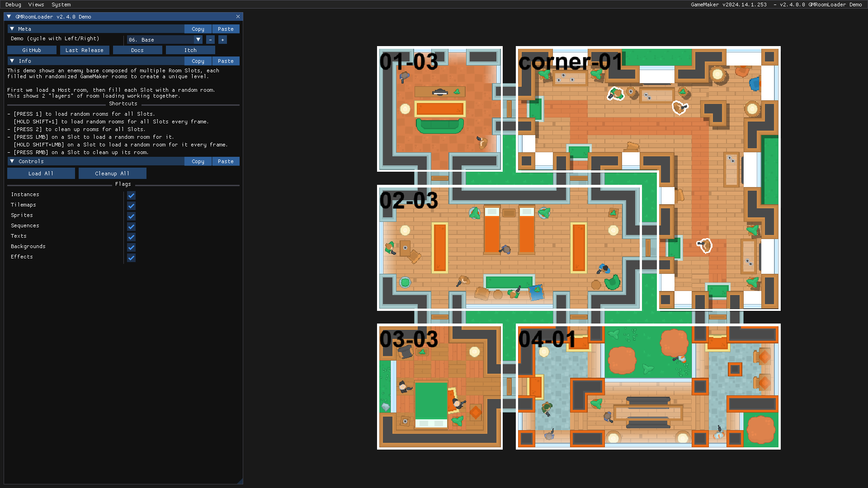The image size is (868, 488).
Task: Grab the resize grip at the panel corner
Action: (240, 481)
